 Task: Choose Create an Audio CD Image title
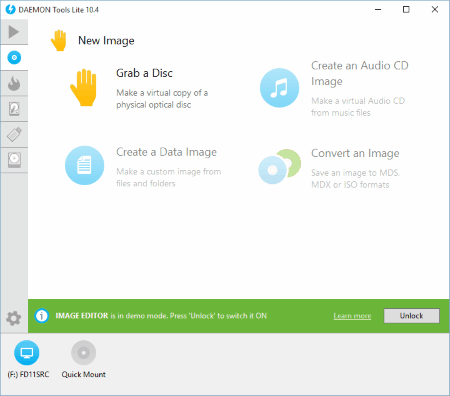click(360, 73)
